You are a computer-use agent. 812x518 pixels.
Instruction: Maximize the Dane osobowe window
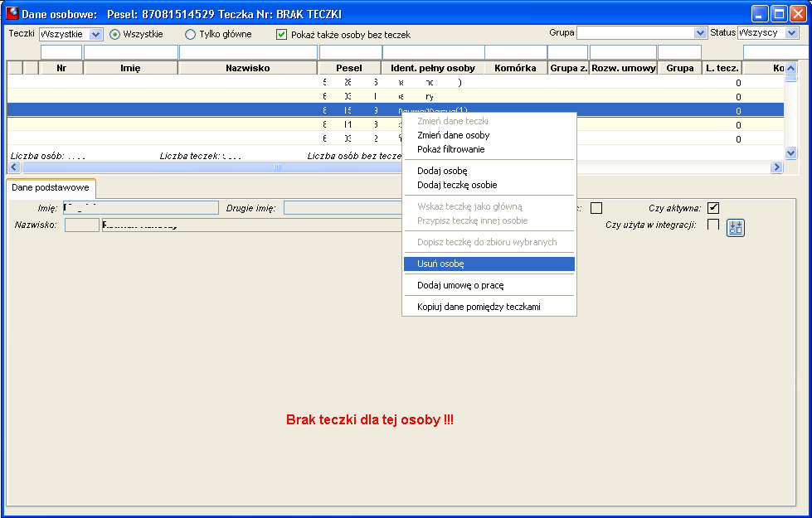point(778,14)
